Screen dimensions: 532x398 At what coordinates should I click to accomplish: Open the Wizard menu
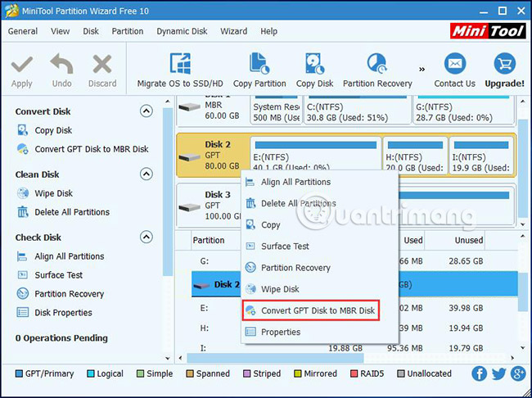tap(234, 31)
